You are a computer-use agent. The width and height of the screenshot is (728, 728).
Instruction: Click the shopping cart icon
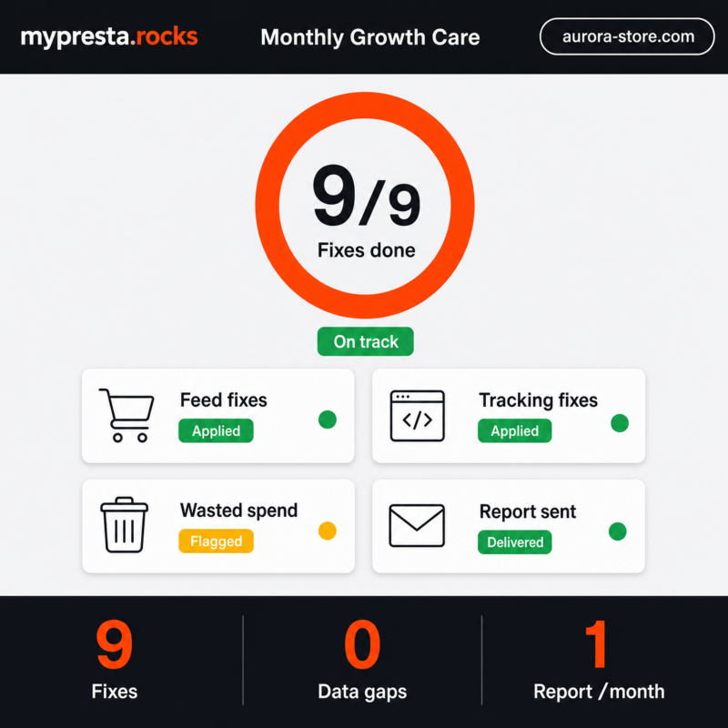pyautogui.click(x=126, y=415)
